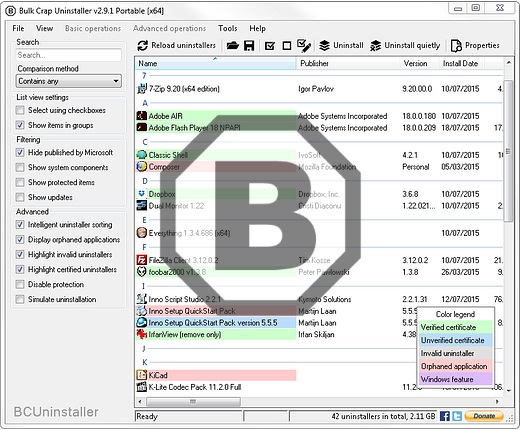Click the 7-Zip application icon
This screenshot has width=520, height=430.
tap(142, 89)
